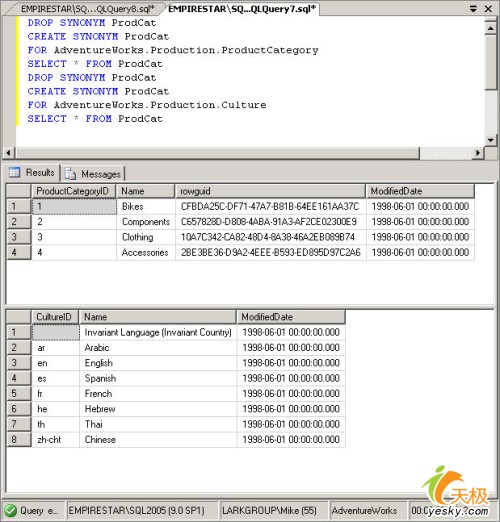500x522 pixels.
Task: Click rowguid CFBDA25C-DF71-47A7-B81B-64EE161AA37C
Action: click(270, 207)
